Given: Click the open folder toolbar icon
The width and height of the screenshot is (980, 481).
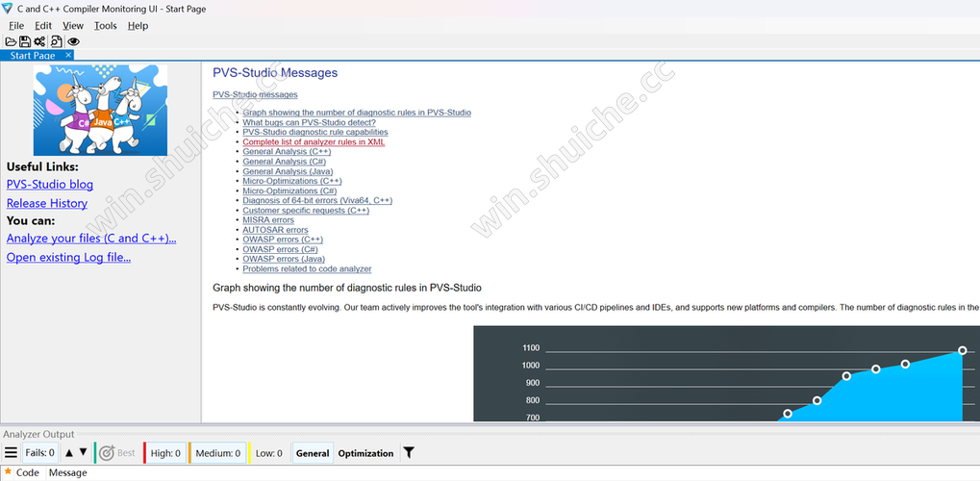Looking at the screenshot, I should tap(11, 41).
